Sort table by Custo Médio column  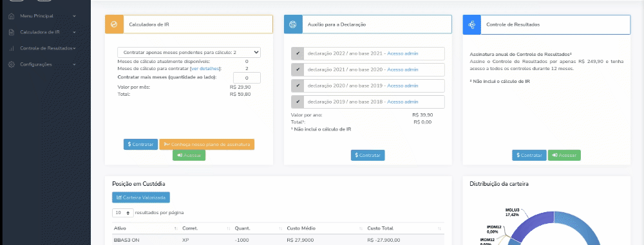pyautogui.click(x=324, y=228)
